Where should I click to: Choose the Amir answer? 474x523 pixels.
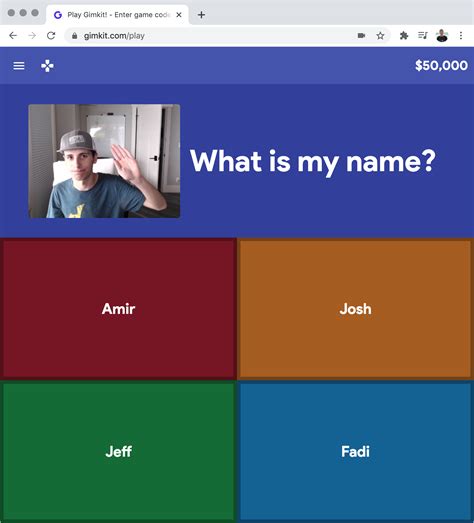(118, 309)
